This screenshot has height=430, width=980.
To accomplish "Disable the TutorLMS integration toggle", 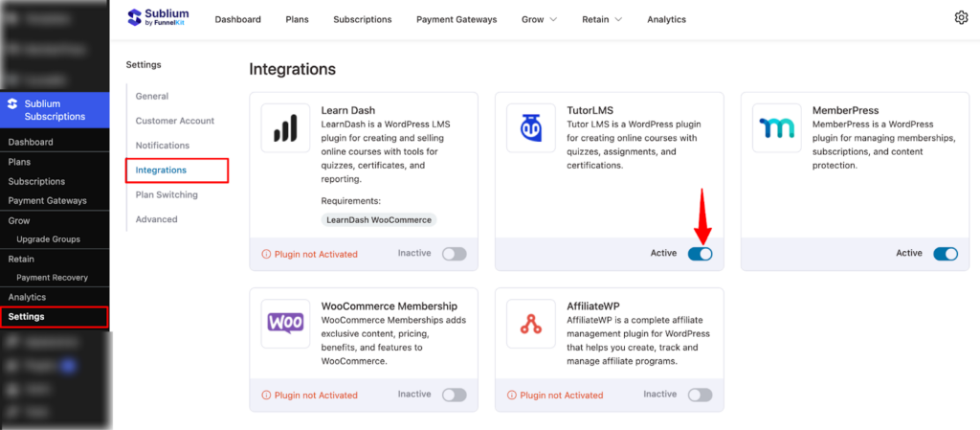I will [700, 254].
